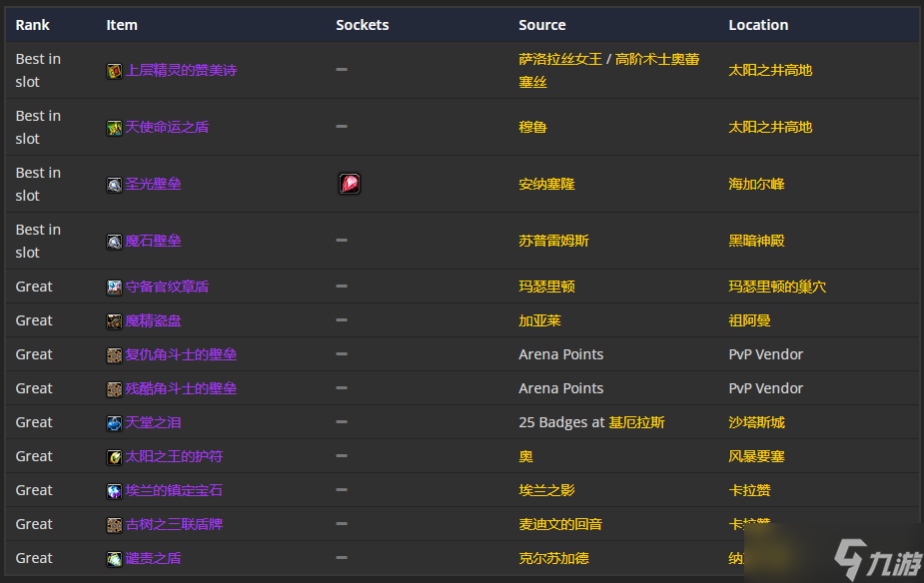924x583 pixels.
Task: Click the Source column header
Action: click(x=542, y=25)
